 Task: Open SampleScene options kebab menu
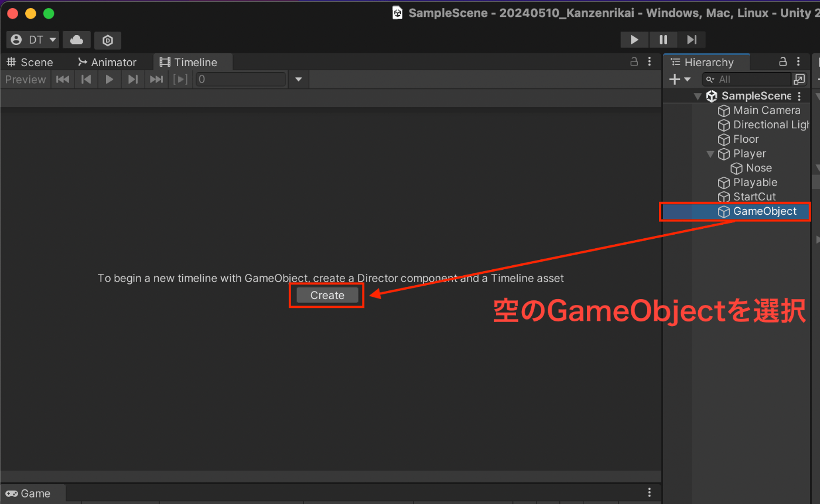pyautogui.click(x=800, y=96)
